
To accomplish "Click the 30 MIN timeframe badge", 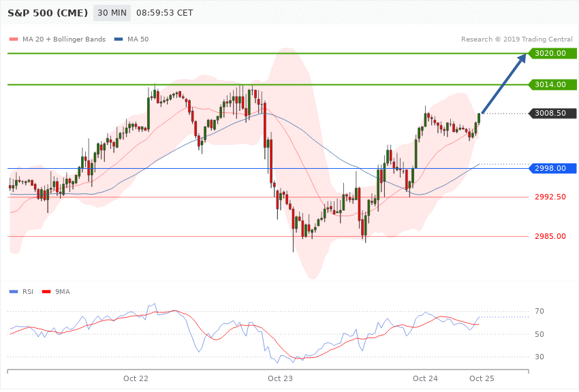I will (x=112, y=13).
